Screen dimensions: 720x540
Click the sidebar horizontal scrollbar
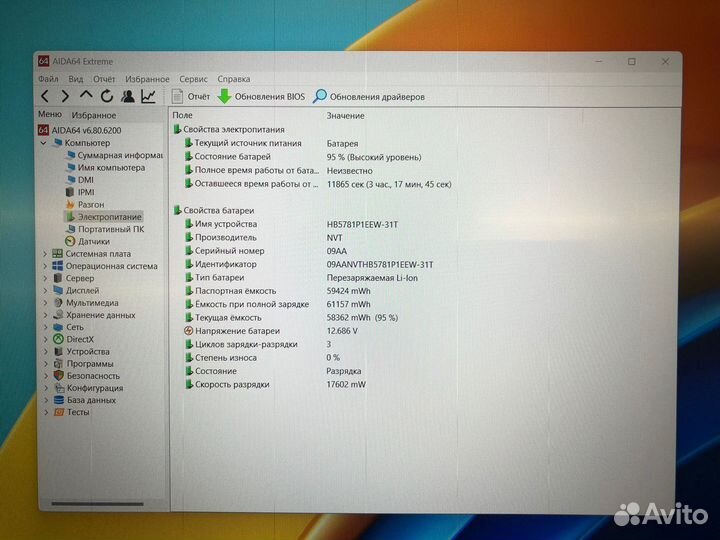[100, 504]
